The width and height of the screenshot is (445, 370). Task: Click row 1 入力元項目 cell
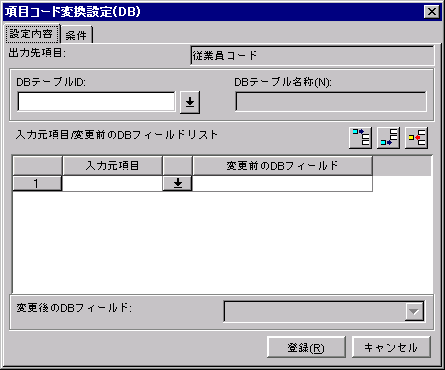[x=112, y=183]
